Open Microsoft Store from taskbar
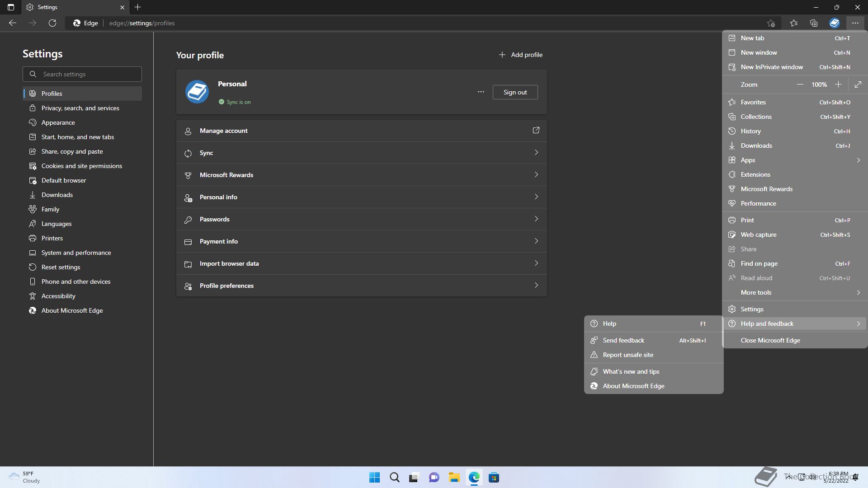Screen dimensions: 868x488 point(494,478)
